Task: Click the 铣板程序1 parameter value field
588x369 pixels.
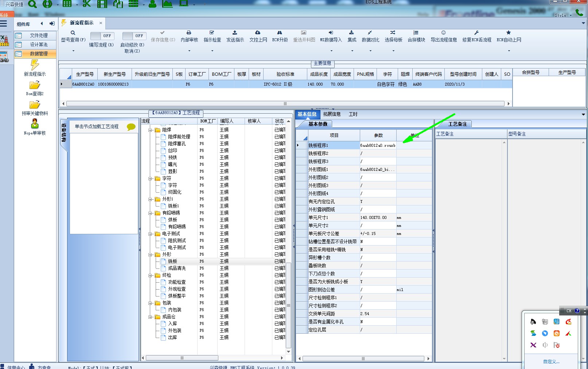Action: tap(378, 145)
